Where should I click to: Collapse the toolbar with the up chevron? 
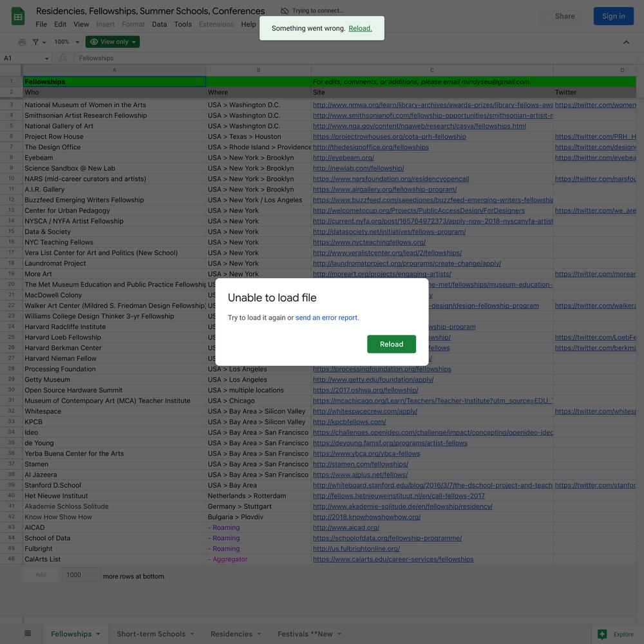[x=626, y=42]
